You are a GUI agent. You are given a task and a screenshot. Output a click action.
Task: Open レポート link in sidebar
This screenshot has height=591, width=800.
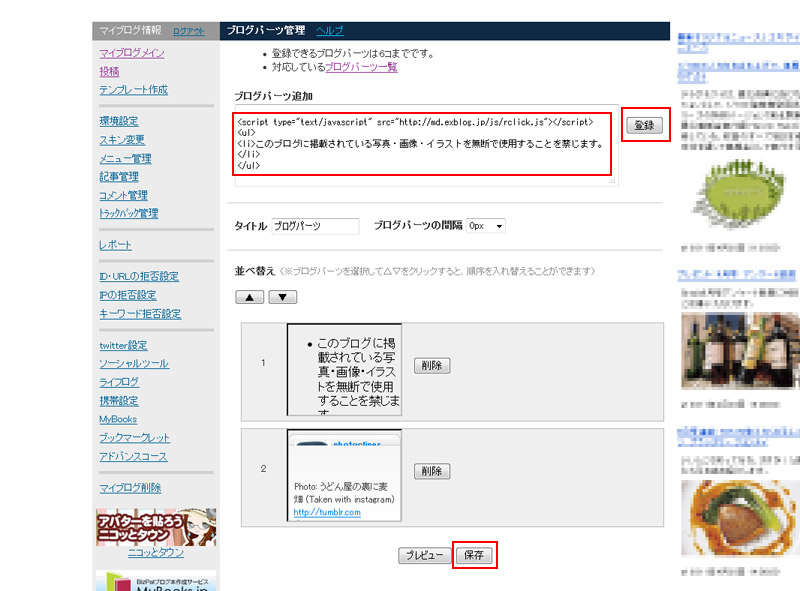point(115,244)
